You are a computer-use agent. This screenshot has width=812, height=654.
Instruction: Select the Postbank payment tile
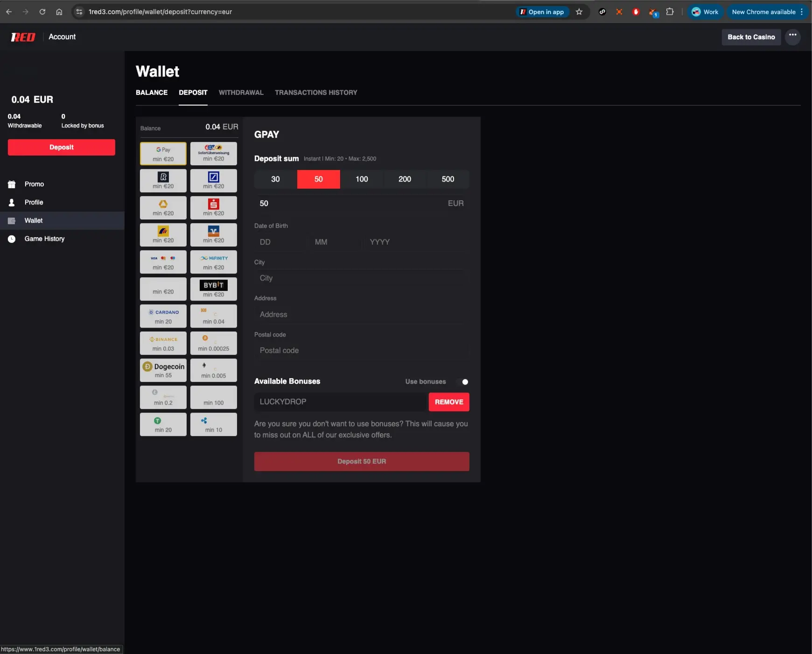tap(163, 235)
